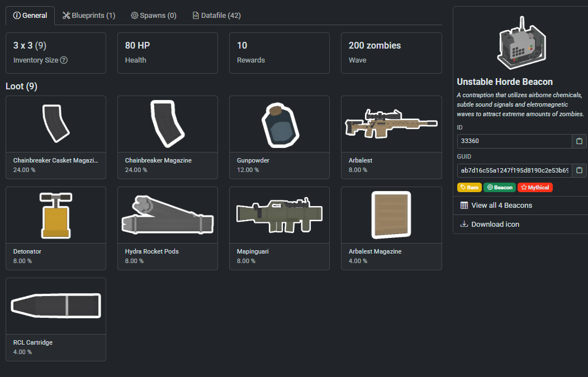Select the General tab
The height and width of the screenshot is (377, 588).
(30, 16)
